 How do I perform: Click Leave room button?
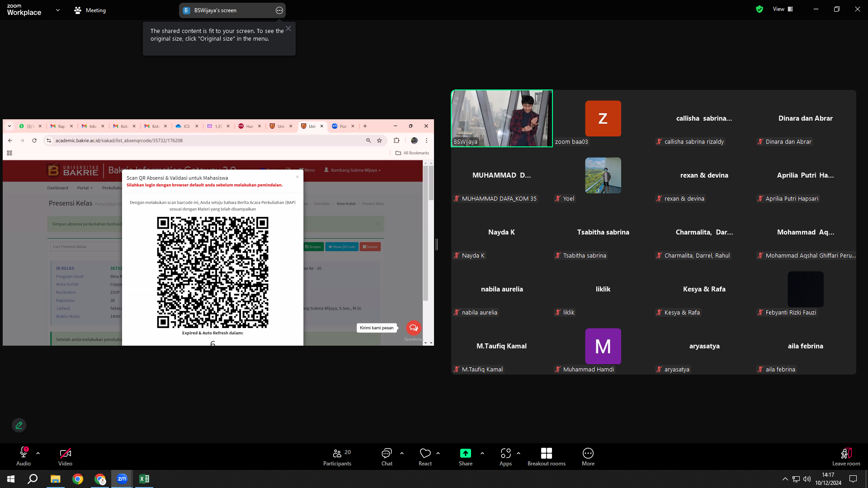coord(846,456)
